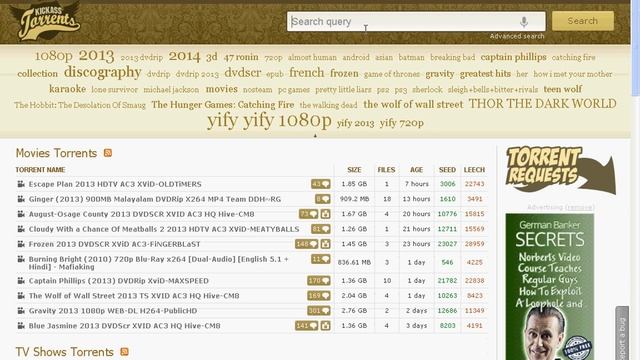Screen dimensions: 640x360
Task: Select the 'yify 720p' tag
Action: [x=402, y=123]
